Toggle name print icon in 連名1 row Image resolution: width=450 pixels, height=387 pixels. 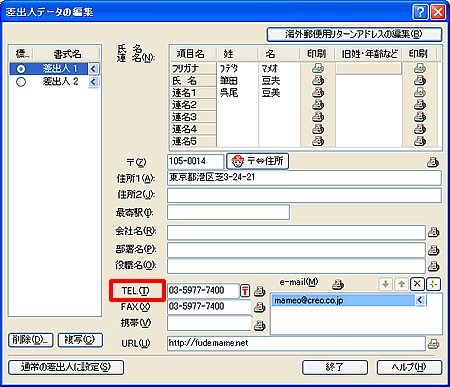[318, 93]
